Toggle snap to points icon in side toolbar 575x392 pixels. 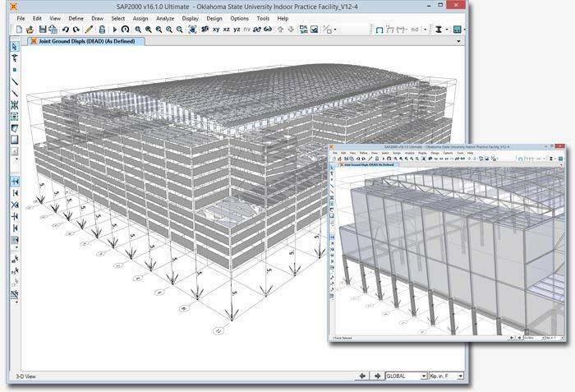tap(15, 182)
